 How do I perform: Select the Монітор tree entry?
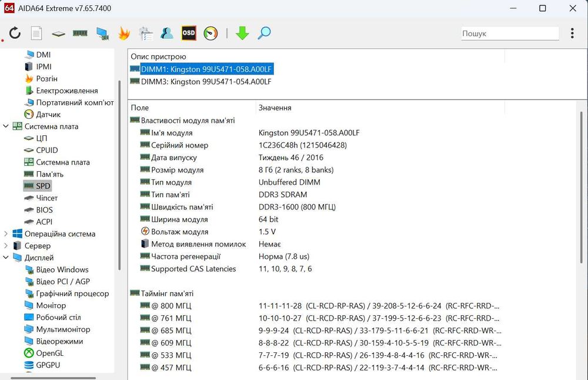pyautogui.click(x=51, y=305)
